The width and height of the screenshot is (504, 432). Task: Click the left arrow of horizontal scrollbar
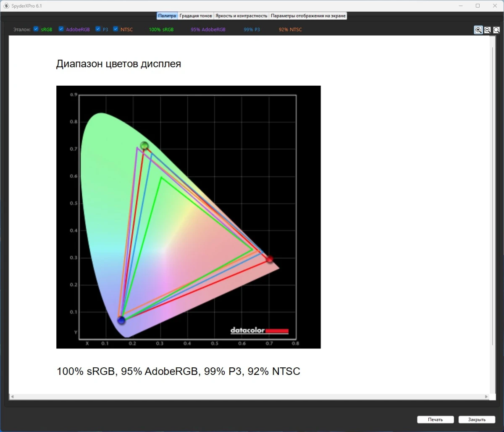[x=12, y=396]
